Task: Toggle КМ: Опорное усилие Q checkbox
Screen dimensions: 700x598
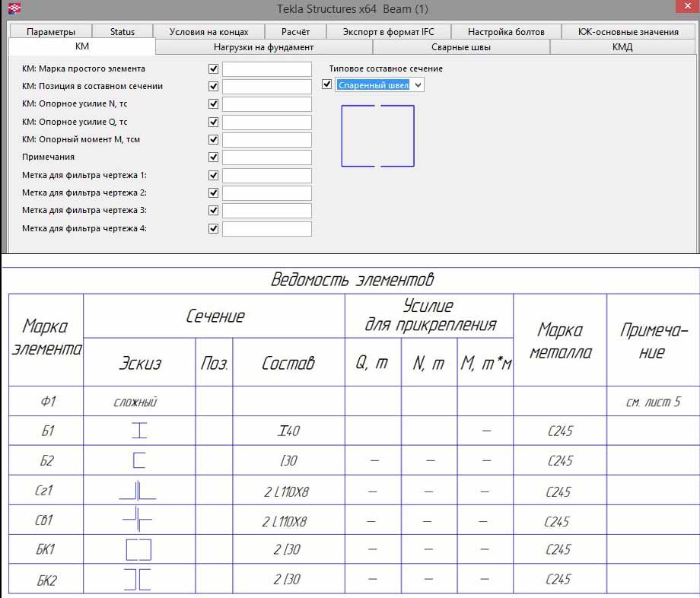Action: pos(213,122)
